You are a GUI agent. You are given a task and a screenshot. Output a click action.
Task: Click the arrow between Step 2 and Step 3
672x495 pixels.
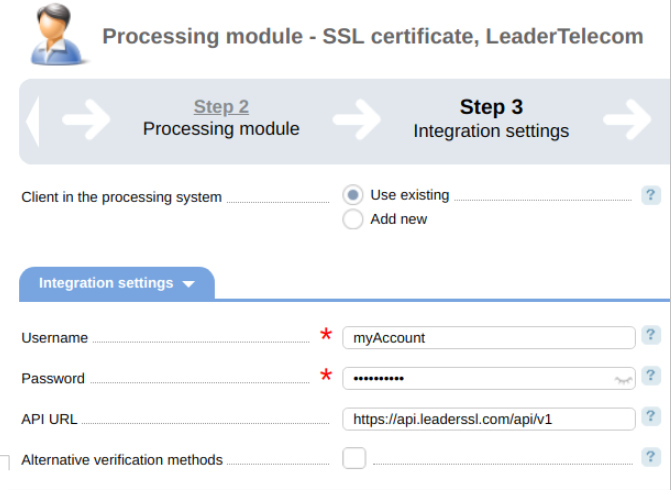[x=356, y=121]
